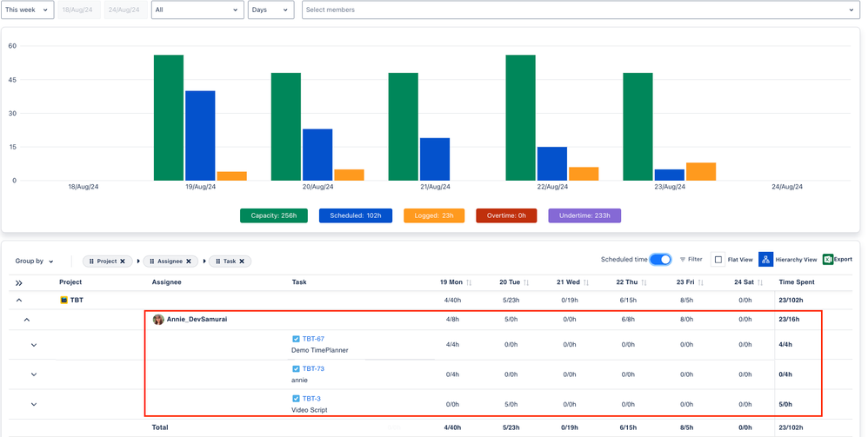Viewport: 868px width, 437px height.
Task: Open the This week date range dropdown
Action: (x=27, y=10)
